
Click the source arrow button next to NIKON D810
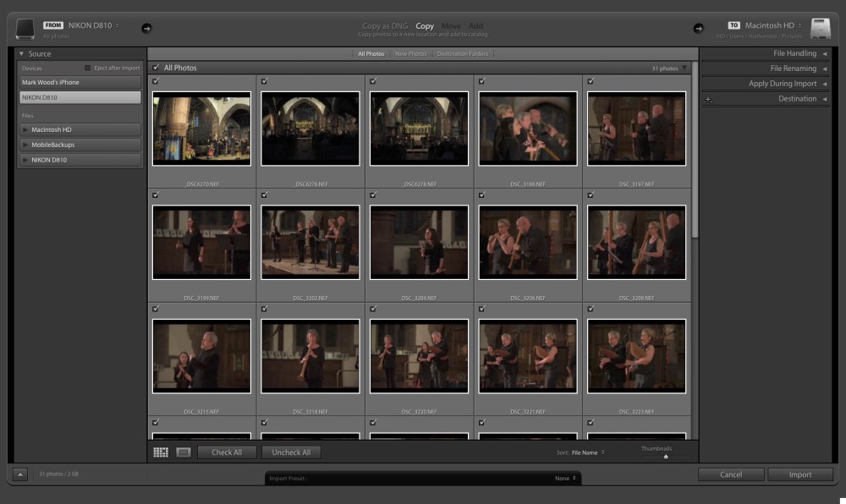pyautogui.click(x=146, y=28)
